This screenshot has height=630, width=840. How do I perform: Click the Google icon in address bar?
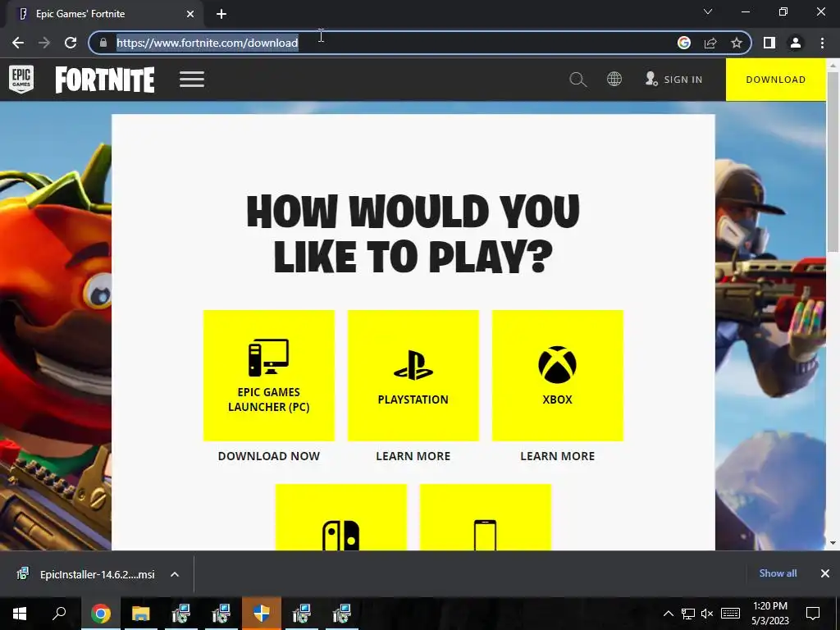tap(684, 43)
